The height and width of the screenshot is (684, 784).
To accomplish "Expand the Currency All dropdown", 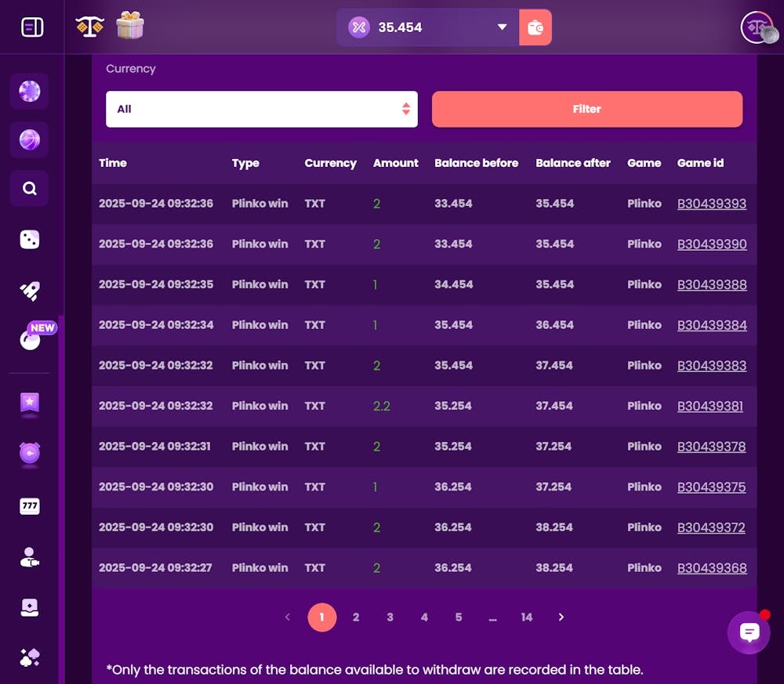I will tap(262, 109).
